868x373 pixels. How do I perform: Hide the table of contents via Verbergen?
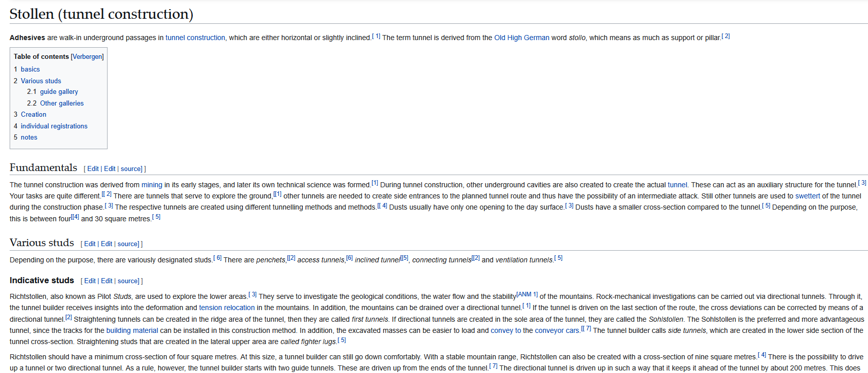click(x=87, y=57)
